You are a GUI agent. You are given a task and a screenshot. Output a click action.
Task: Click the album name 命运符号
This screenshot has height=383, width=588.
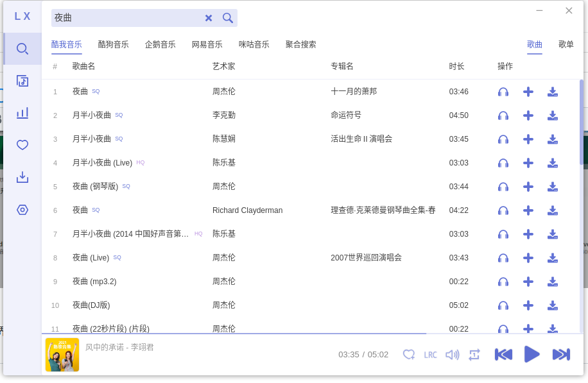[x=346, y=115]
